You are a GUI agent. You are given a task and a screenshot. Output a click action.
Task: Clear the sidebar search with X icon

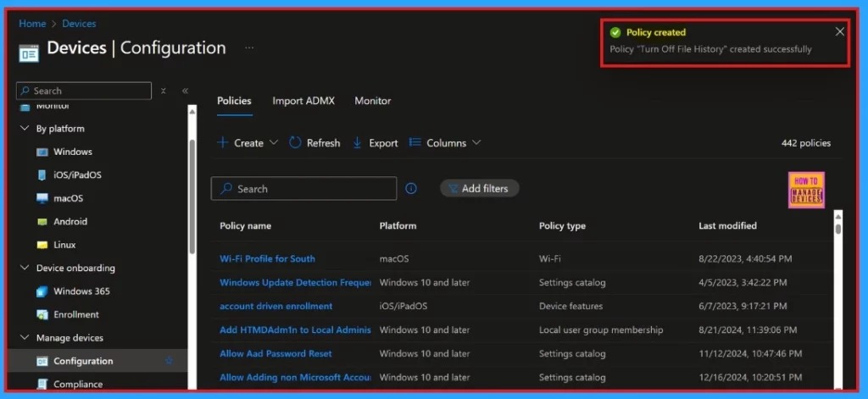[x=164, y=91]
